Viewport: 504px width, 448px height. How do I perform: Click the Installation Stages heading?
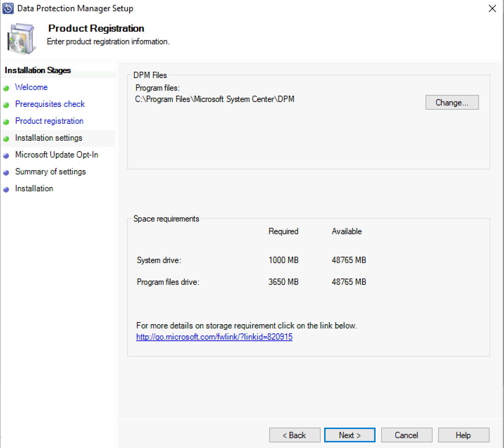click(x=38, y=70)
